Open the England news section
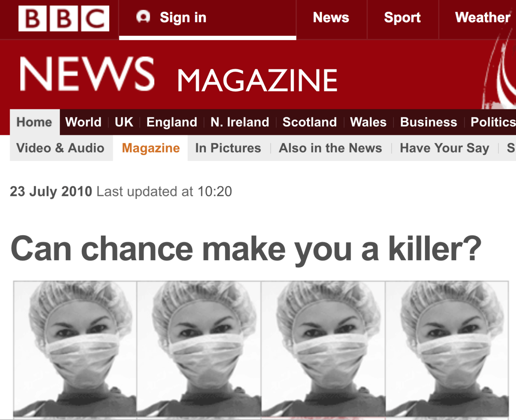Image resolution: width=516 pixels, height=420 pixels. coord(172,122)
